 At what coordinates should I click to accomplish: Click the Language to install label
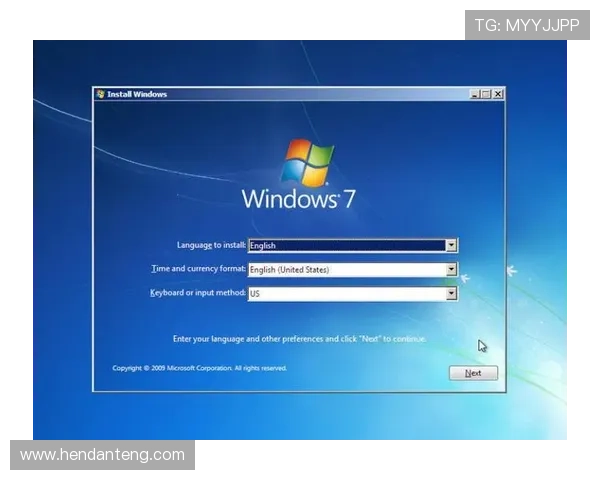pos(211,245)
